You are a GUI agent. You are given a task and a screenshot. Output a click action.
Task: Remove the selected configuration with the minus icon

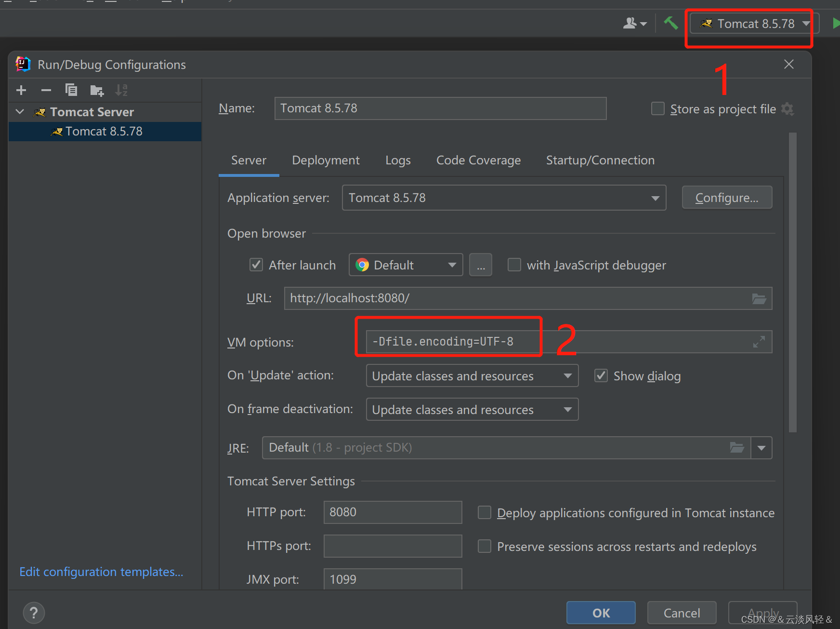tap(46, 90)
